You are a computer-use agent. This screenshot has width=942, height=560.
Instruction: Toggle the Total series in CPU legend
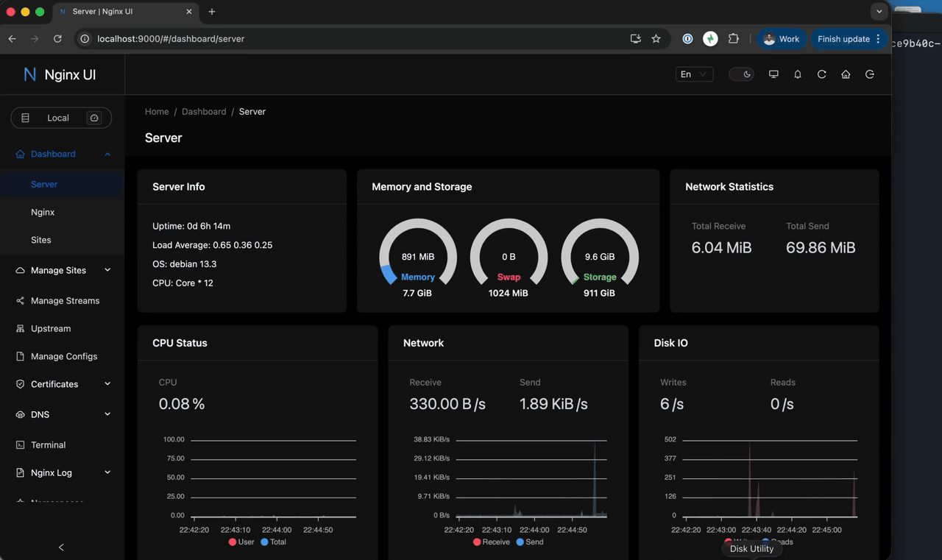273,542
